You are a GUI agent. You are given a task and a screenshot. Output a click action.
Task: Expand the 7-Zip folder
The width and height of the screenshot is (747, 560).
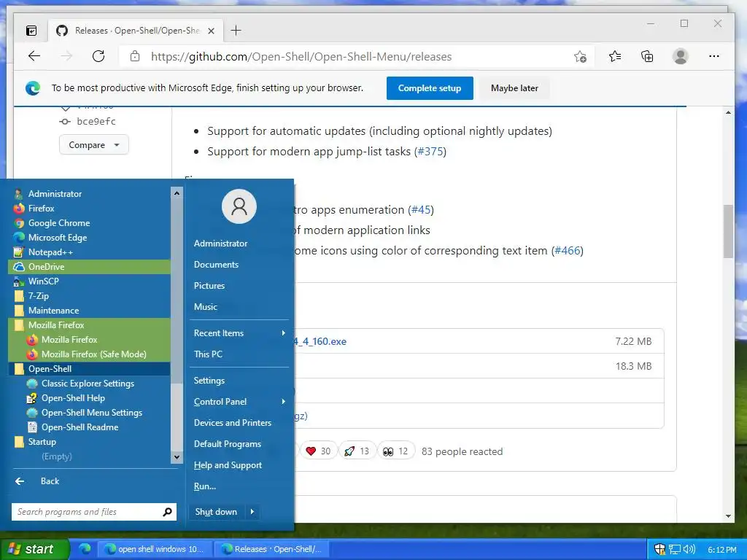pos(89,296)
